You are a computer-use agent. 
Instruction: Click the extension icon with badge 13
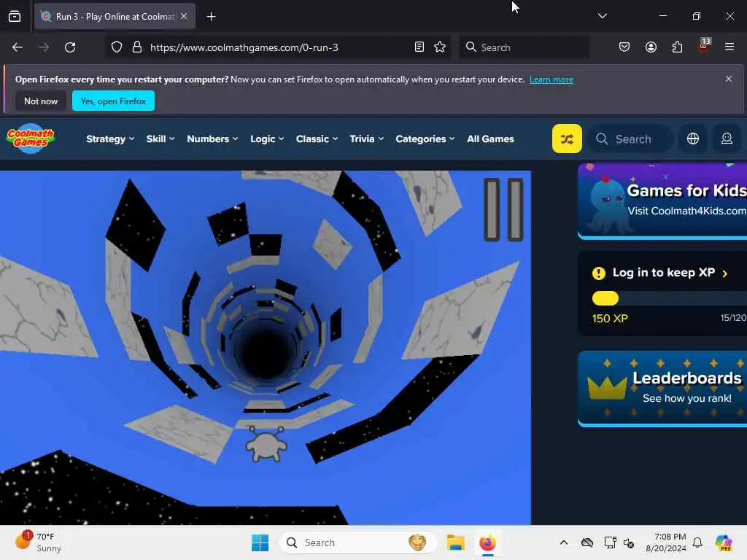(704, 46)
